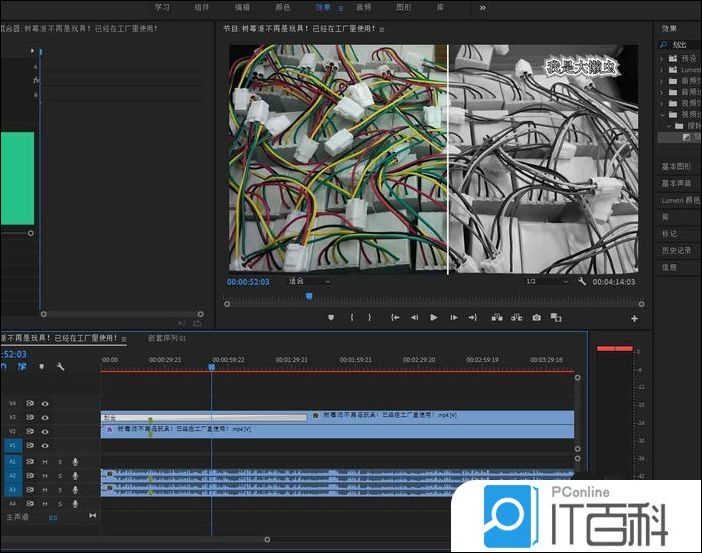Switch to the 音频 workspace tab
This screenshot has height=553, width=702.
[363, 7]
